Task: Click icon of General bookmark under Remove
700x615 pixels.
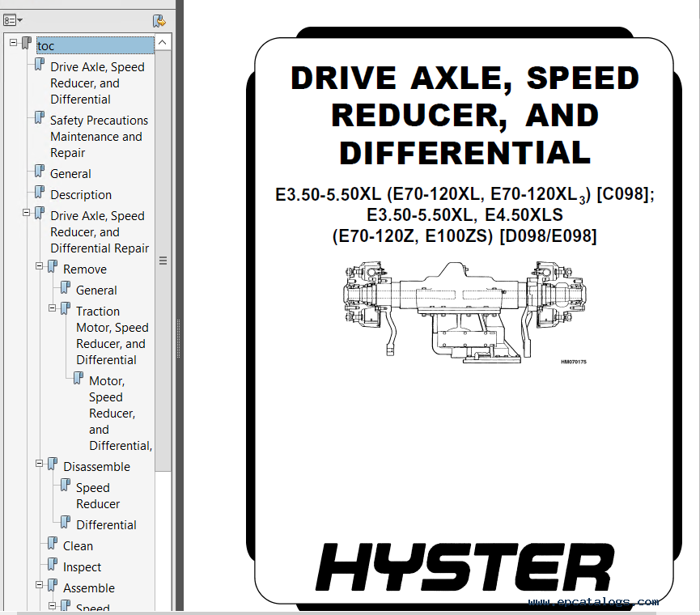Action: click(x=66, y=288)
